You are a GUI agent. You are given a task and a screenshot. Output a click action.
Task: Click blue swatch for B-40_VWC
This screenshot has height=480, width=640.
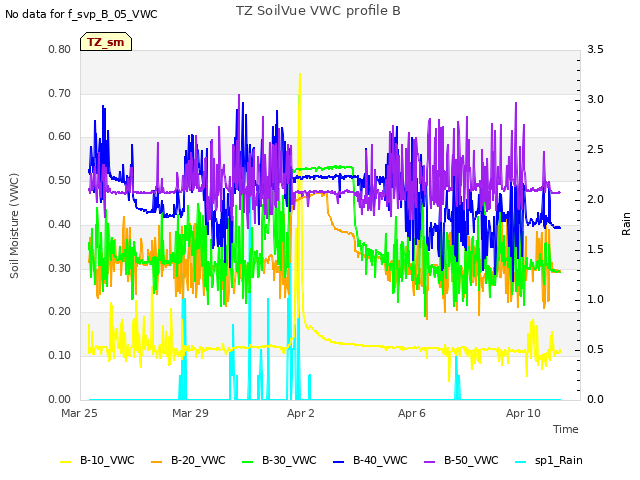pyautogui.click(x=339, y=462)
